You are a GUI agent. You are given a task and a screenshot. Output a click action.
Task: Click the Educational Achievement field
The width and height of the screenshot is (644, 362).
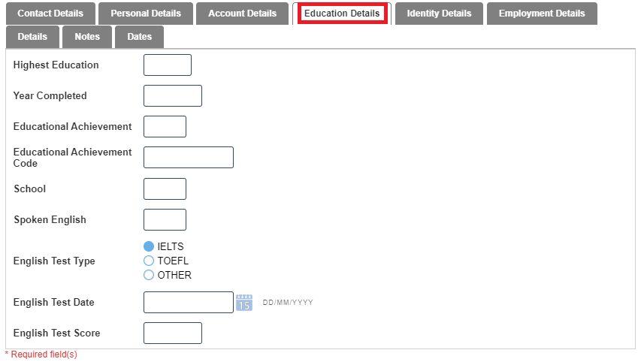(x=165, y=127)
